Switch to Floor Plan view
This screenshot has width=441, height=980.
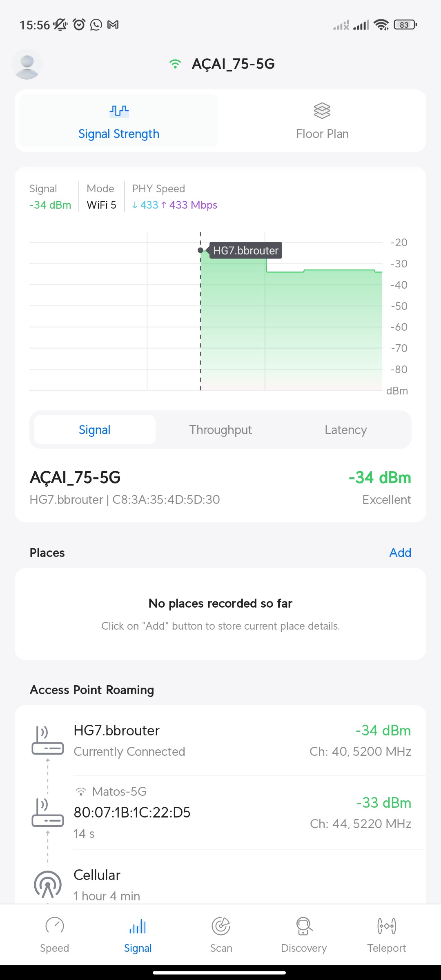point(322,121)
